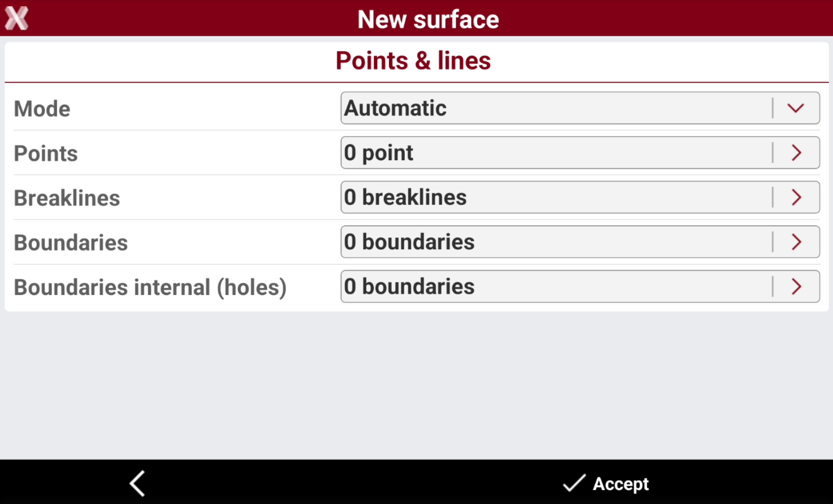Screen dimensions: 833x504
Task: Tap arrow for Boundaries internal (holes)
Action: click(x=796, y=287)
